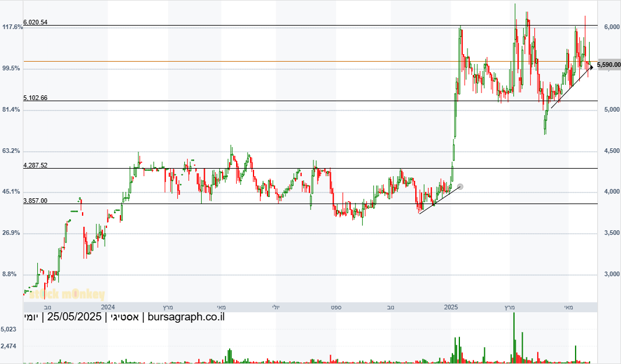Click the 4,500 price axis label
This screenshot has height=364, width=621.
612,151
